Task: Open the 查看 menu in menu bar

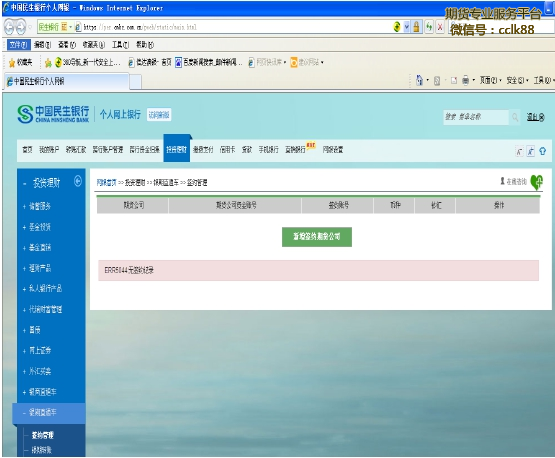Action: (67, 45)
